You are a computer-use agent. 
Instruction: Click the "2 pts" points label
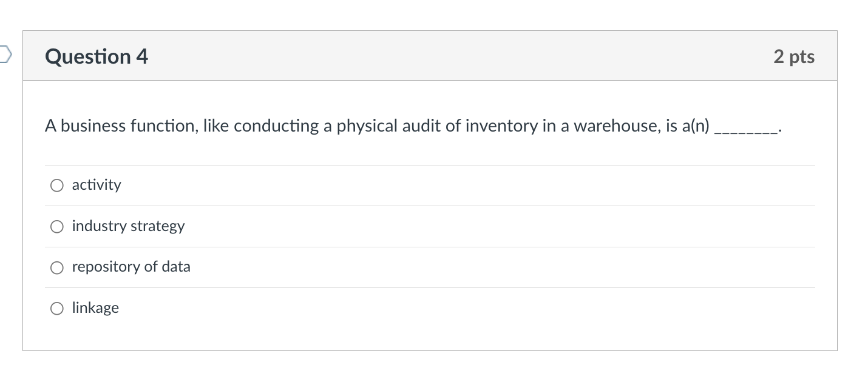794,56
